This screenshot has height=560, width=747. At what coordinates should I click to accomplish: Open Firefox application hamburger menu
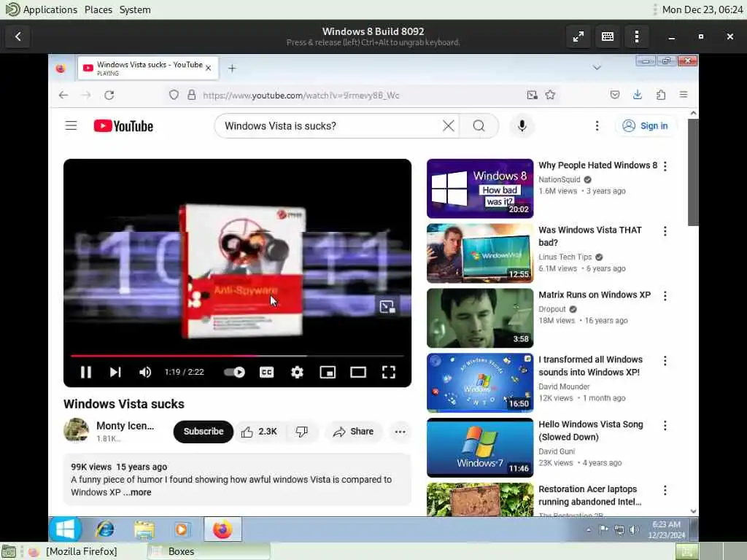pyautogui.click(x=684, y=95)
